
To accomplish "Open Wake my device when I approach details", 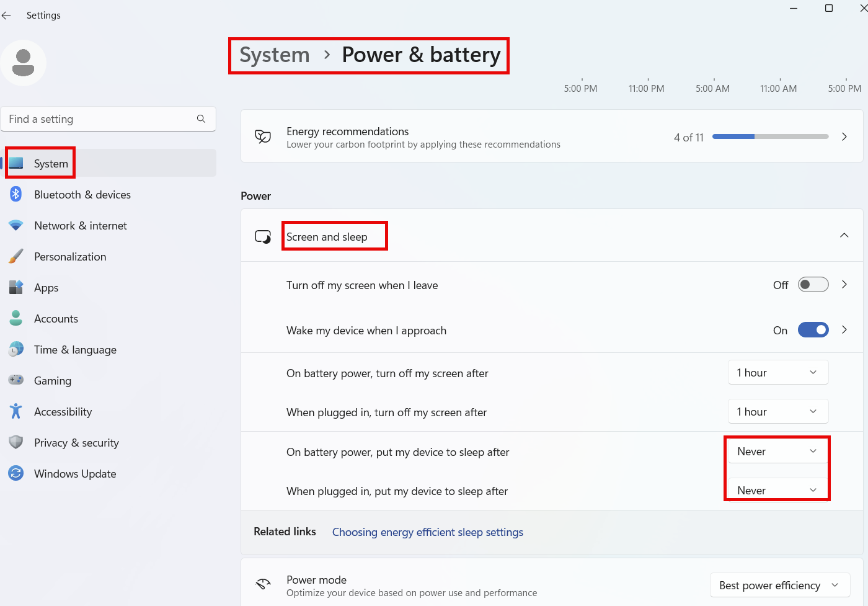I will (x=844, y=330).
